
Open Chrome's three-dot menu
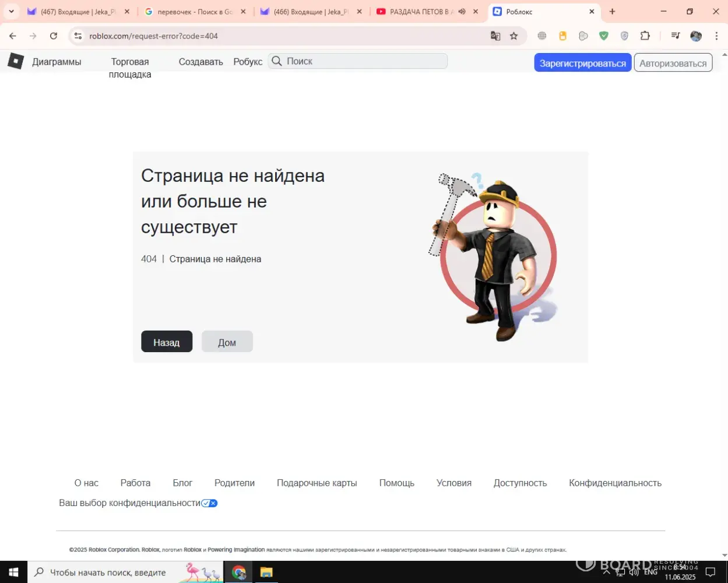[716, 36]
